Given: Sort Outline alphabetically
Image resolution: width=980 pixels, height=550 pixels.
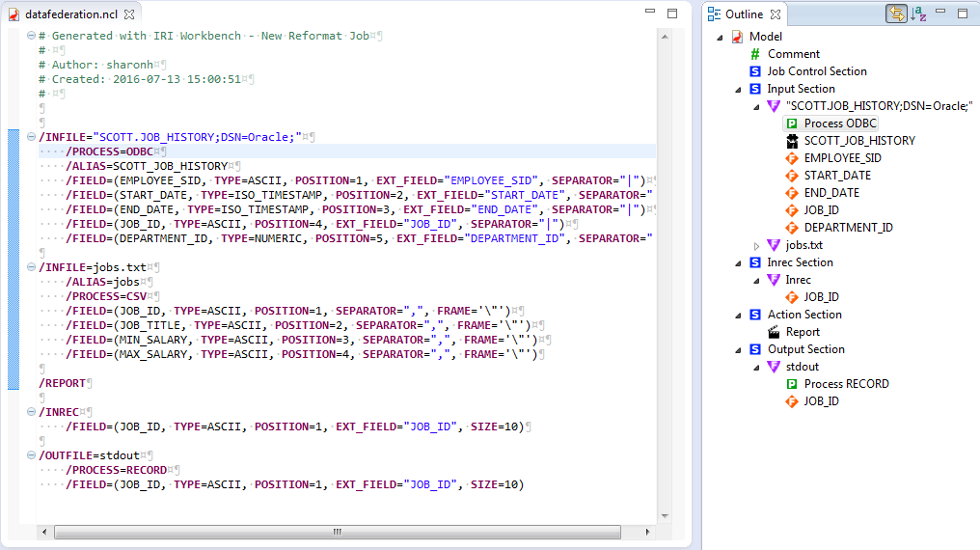Looking at the screenshot, I should pyautogui.click(x=918, y=14).
